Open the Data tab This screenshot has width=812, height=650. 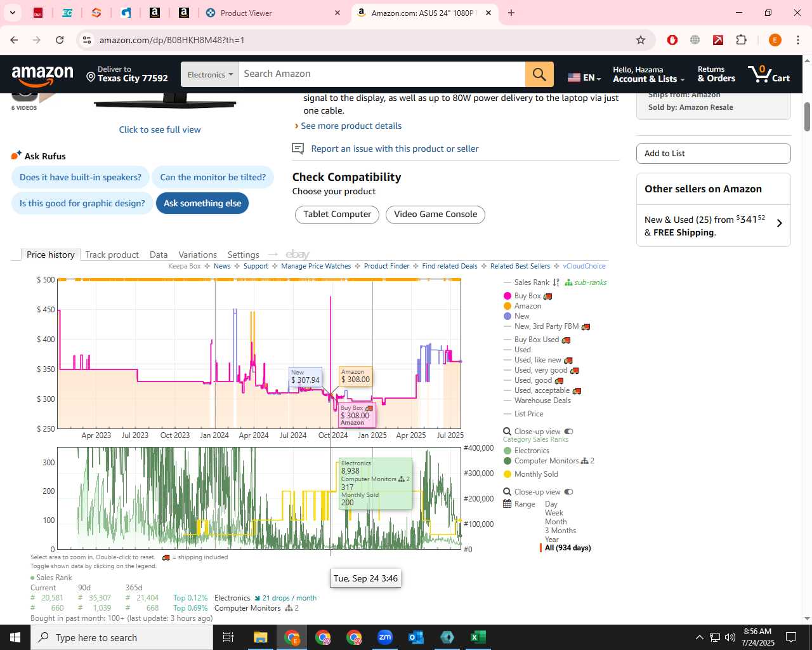point(159,255)
